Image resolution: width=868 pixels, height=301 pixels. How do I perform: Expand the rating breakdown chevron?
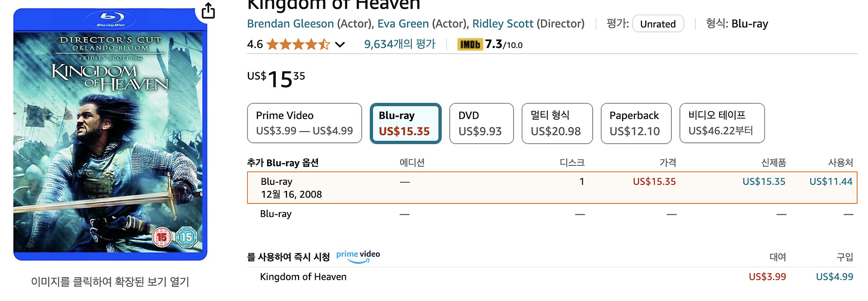point(340,44)
